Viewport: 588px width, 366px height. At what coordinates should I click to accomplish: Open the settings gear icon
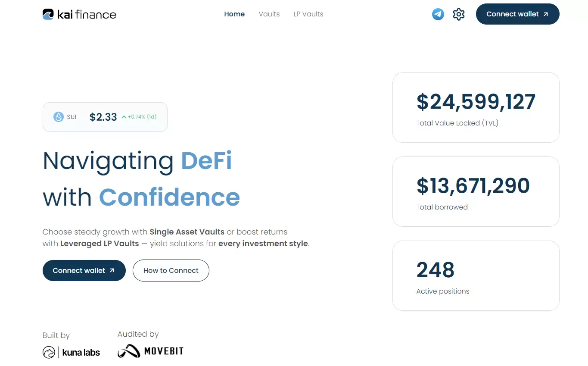pyautogui.click(x=459, y=14)
